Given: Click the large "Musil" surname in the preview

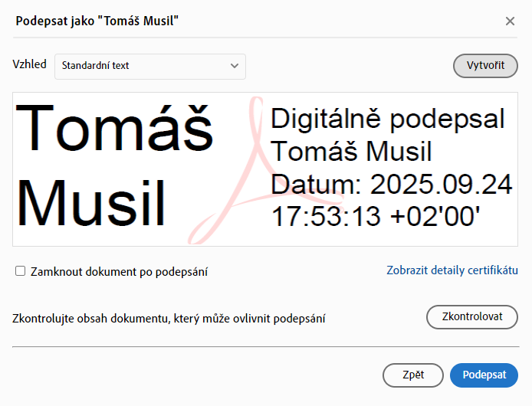Looking at the screenshot, I should (92, 201).
